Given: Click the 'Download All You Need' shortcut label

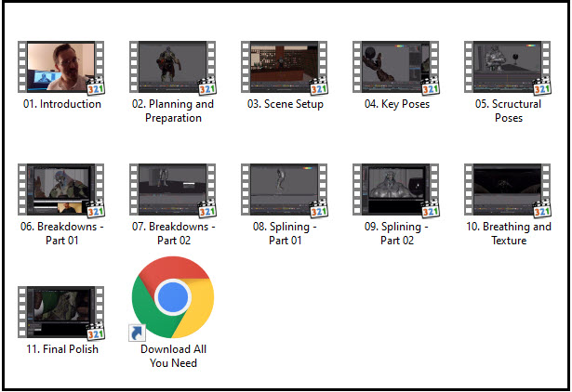Looking at the screenshot, I should point(173,356).
